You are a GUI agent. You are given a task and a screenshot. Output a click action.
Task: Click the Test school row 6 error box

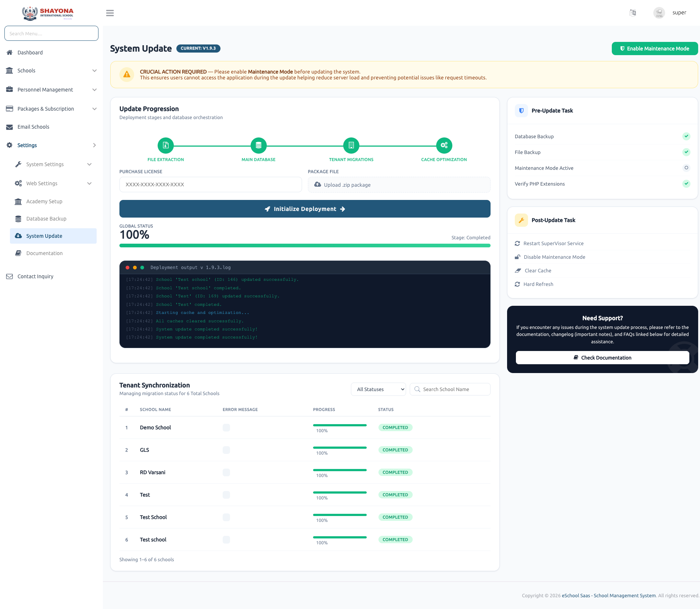pos(226,540)
